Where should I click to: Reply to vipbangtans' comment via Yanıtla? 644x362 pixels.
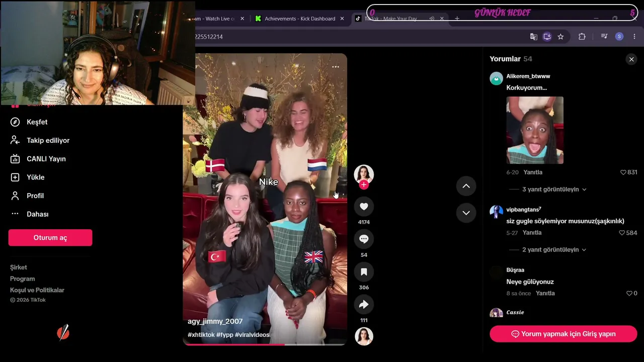pyautogui.click(x=532, y=233)
